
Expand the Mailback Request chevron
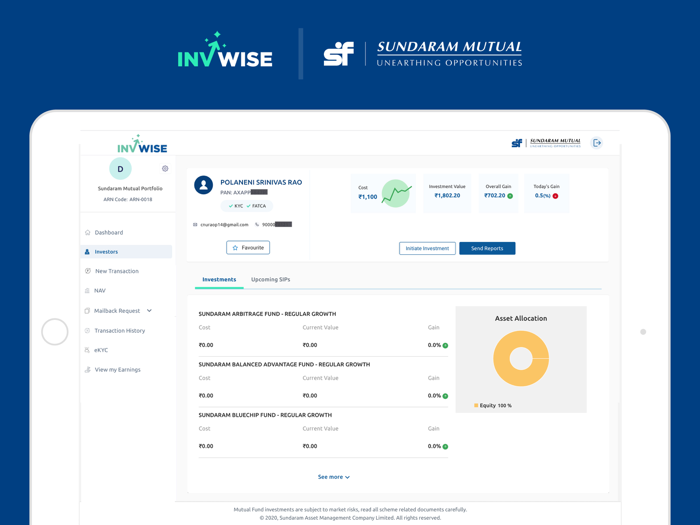point(149,311)
